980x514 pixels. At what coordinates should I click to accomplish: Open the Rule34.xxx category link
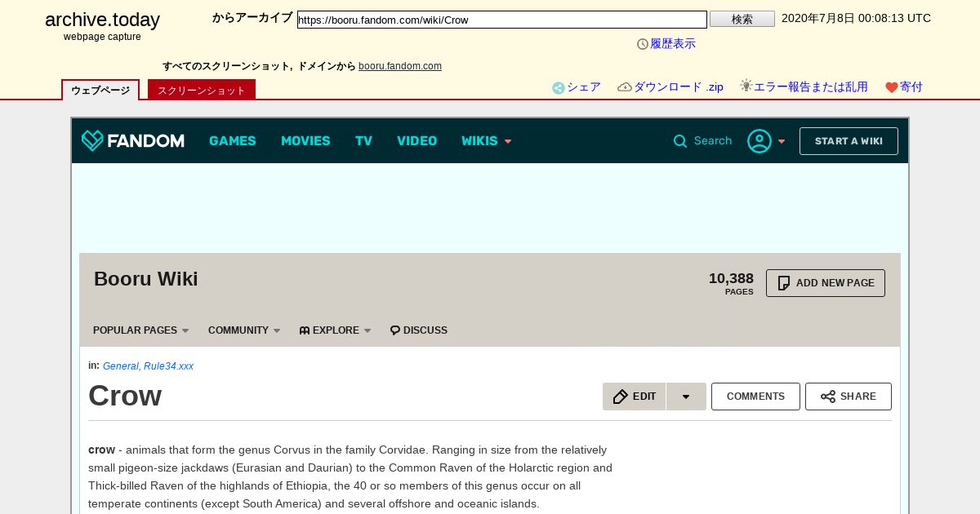coord(168,366)
